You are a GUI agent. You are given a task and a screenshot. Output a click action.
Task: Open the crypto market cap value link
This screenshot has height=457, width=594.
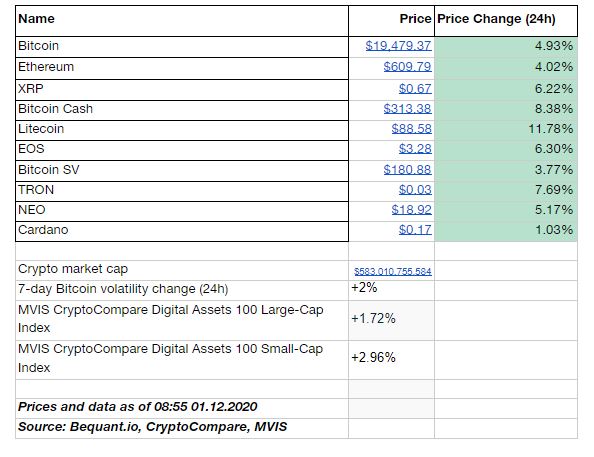393,272
